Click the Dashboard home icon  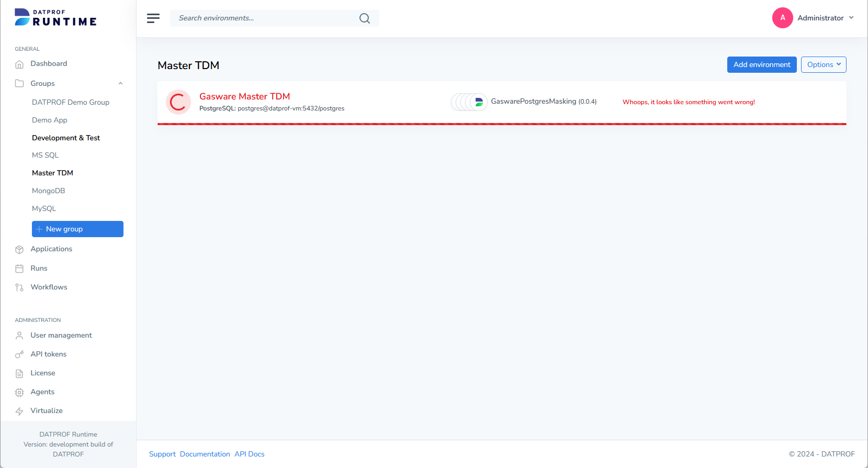(19, 64)
